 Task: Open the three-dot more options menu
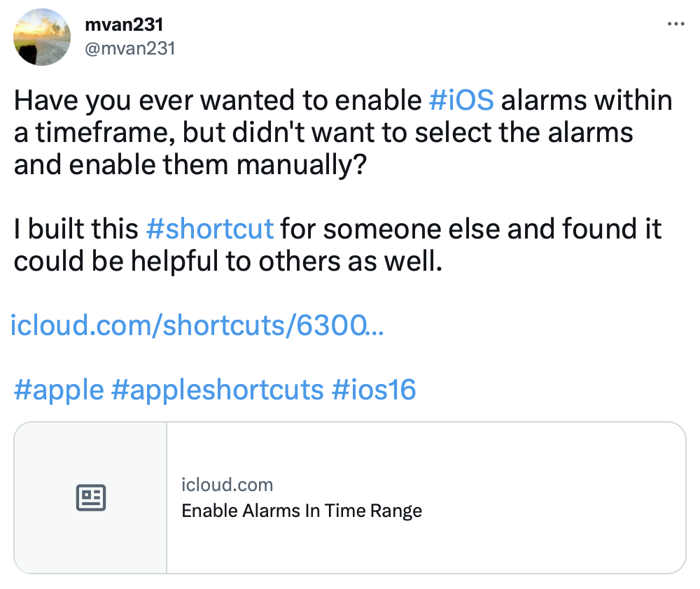coord(676,24)
